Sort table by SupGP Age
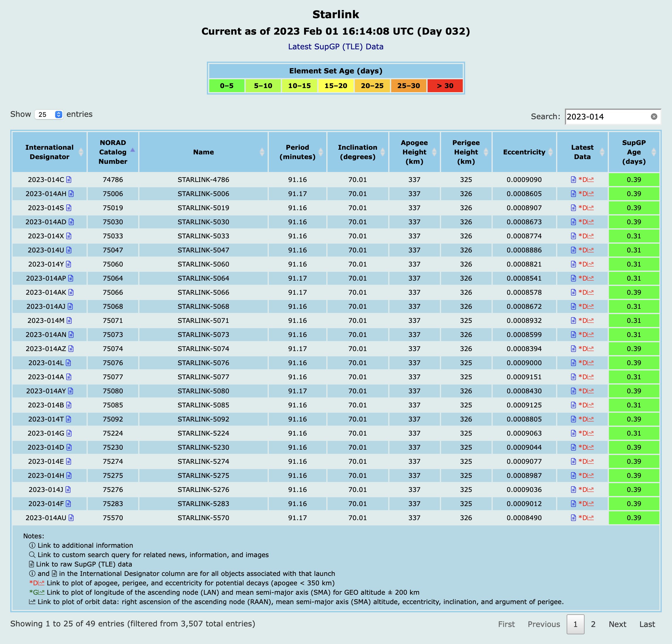The height and width of the screenshot is (644, 672). 634,152
